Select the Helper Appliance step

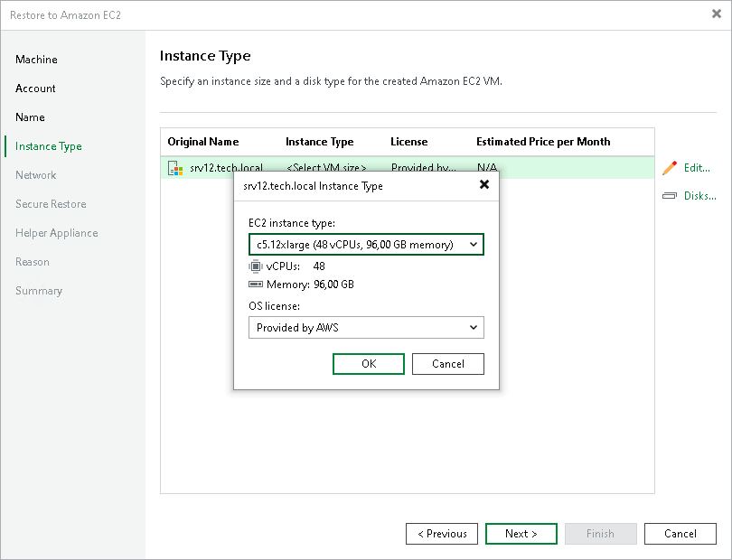pyautogui.click(x=56, y=233)
